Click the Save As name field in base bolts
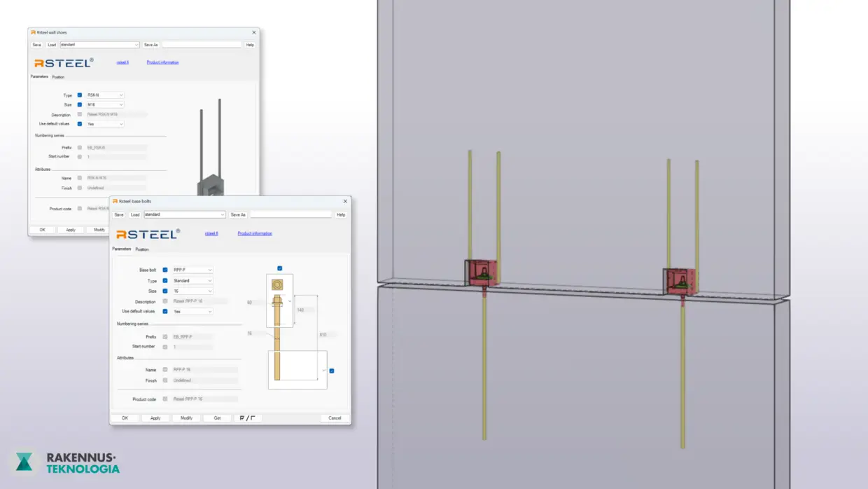 pyautogui.click(x=290, y=215)
